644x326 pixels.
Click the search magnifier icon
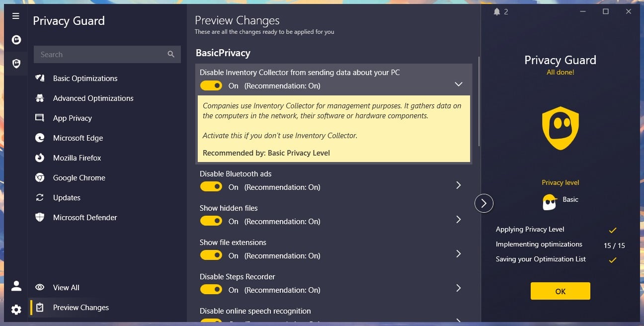coord(171,55)
